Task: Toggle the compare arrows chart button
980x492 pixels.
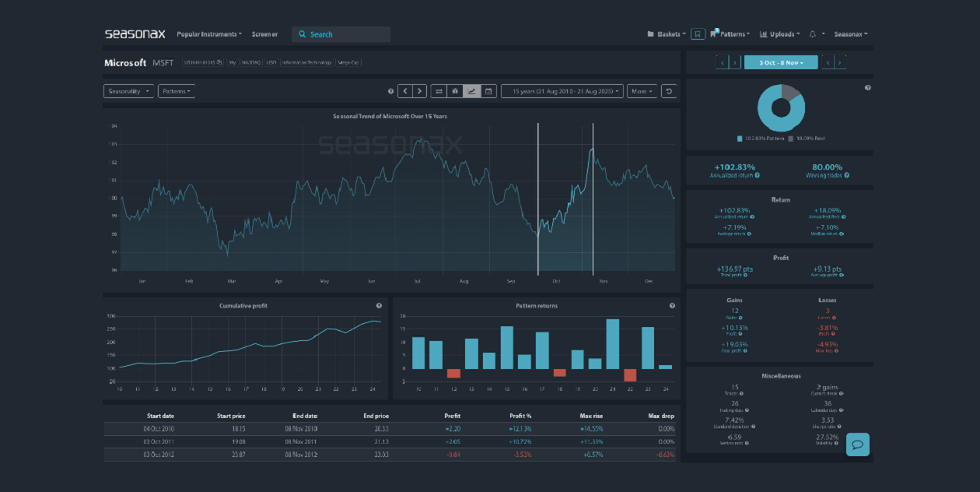Action: click(439, 91)
